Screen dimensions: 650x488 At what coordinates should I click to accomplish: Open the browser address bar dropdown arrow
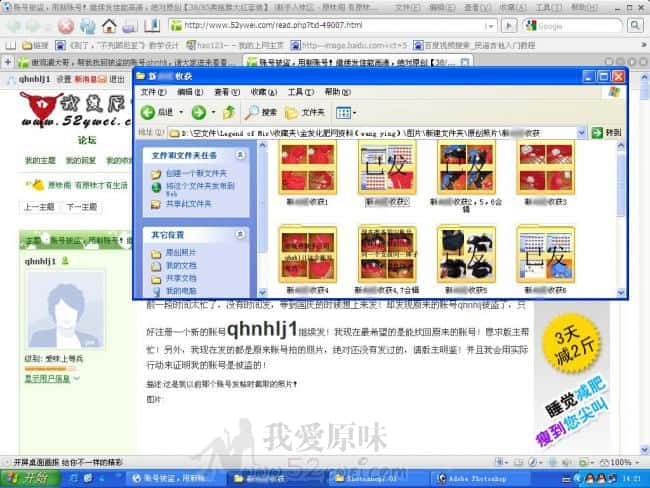(x=489, y=26)
